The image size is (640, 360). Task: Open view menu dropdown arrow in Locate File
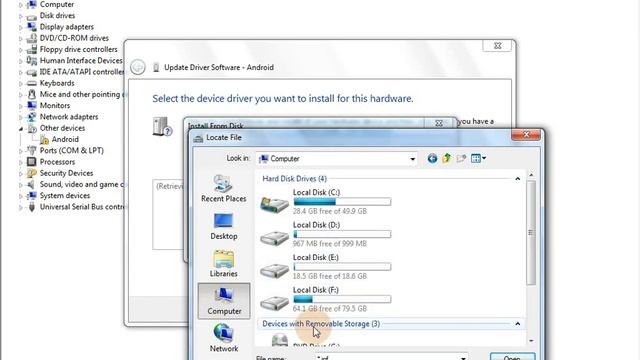click(x=484, y=158)
